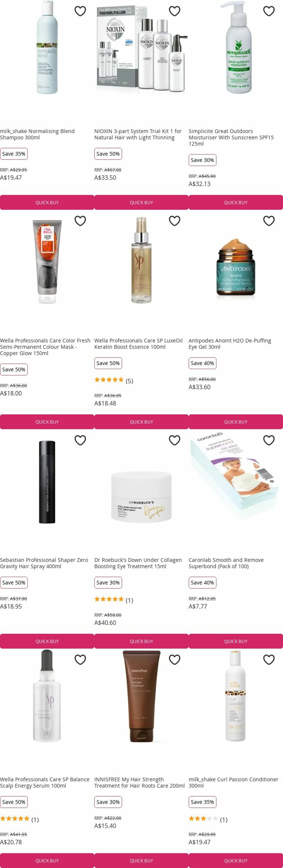Save Wella Color Fresh Copper Glow mask to wishlist
Image resolution: width=283 pixels, height=868 pixels.
(80, 221)
